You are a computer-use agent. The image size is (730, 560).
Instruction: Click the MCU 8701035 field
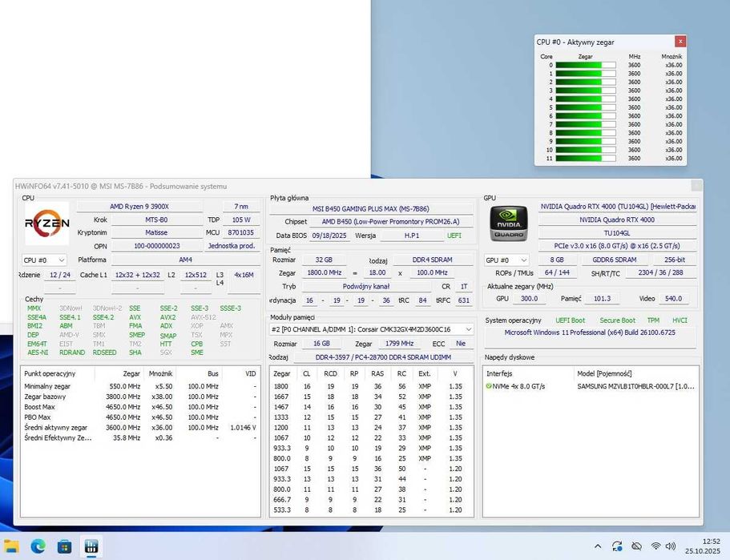pos(240,232)
